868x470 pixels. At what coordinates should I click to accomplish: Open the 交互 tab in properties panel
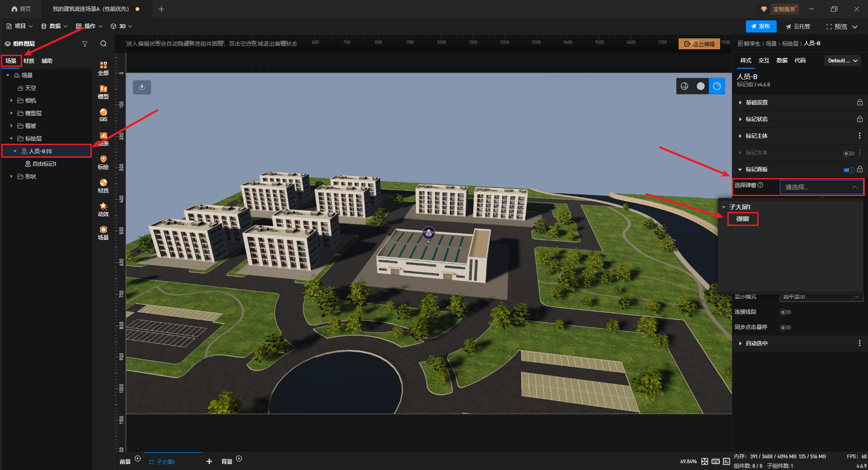point(764,61)
